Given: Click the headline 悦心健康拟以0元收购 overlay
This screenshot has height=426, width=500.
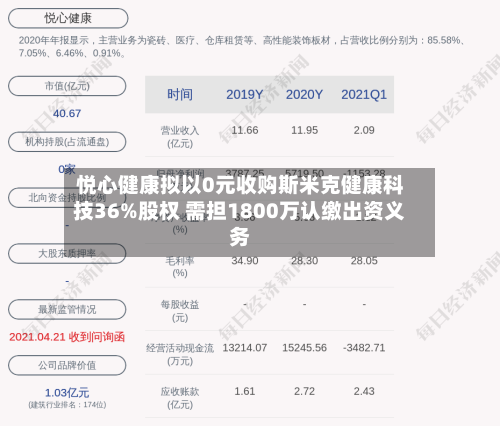Looking at the screenshot, I should [x=249, y=212].
